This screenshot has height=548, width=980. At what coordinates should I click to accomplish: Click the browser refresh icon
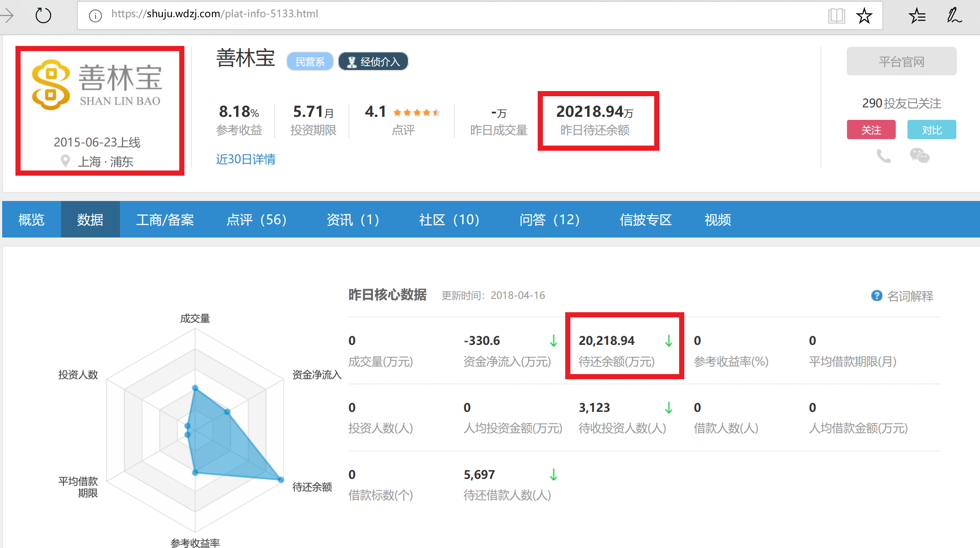click(43, 15)
